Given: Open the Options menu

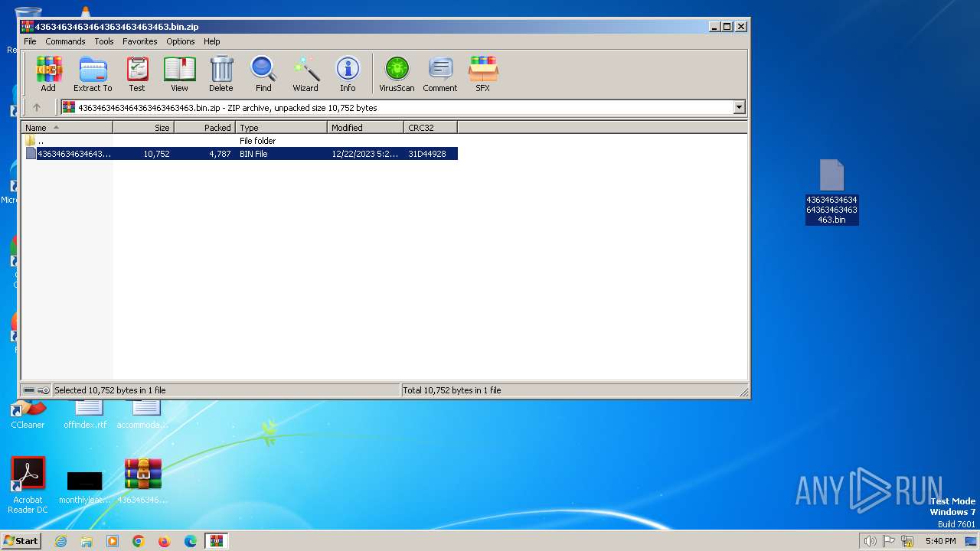Looking at the screenshot, I should [x=181, y=41].
